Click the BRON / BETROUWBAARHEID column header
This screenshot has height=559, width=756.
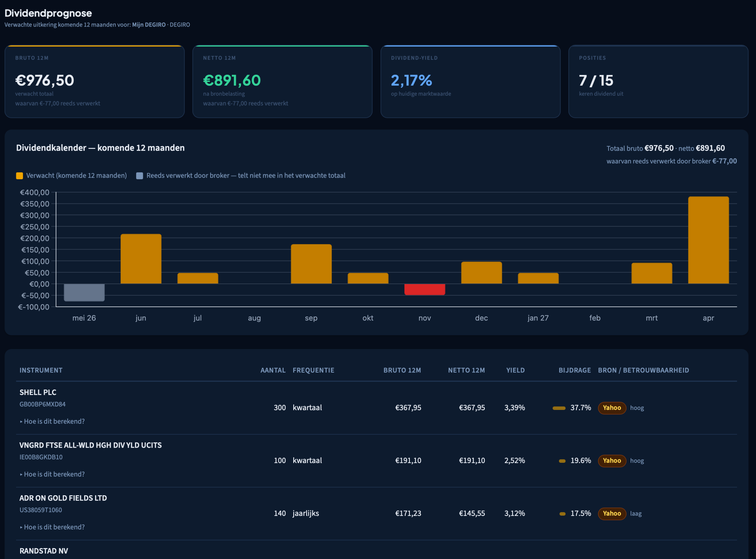pos(644,370)
